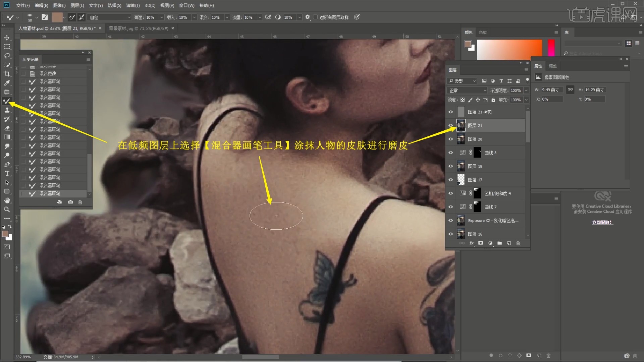Select the Eraser tool

(x=7, y=128)
